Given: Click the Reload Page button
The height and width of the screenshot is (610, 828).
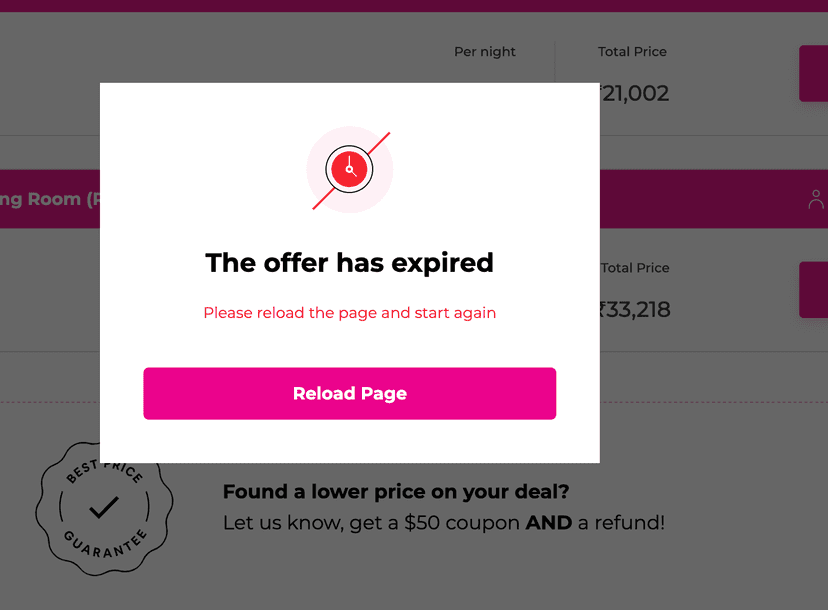Looking at the screenshot, I should 350,393.
